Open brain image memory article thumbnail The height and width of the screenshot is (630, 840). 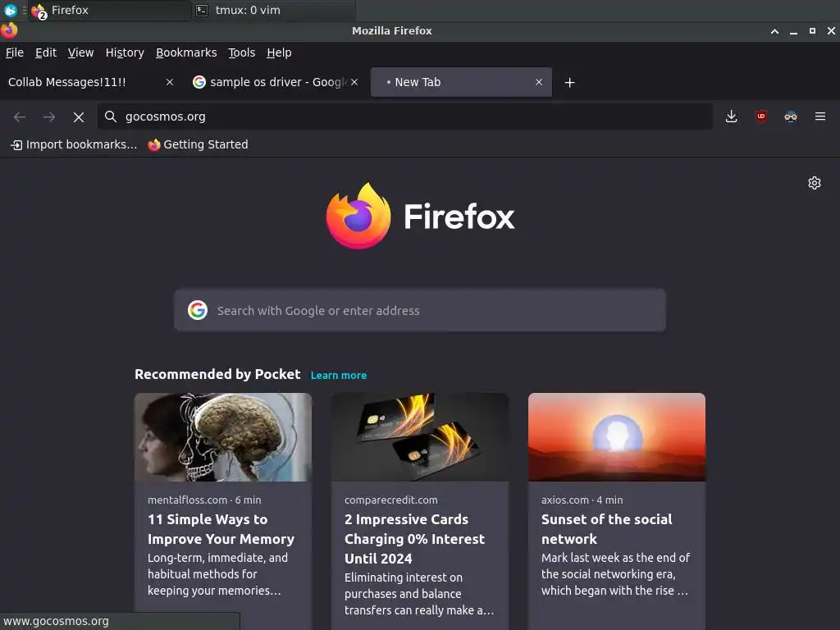click(x=223, y=437)
